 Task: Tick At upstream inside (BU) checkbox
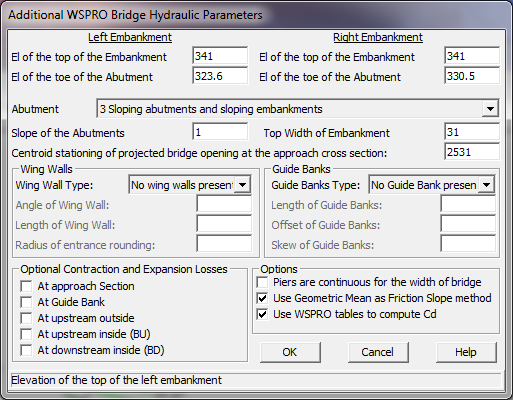[26, 334]
